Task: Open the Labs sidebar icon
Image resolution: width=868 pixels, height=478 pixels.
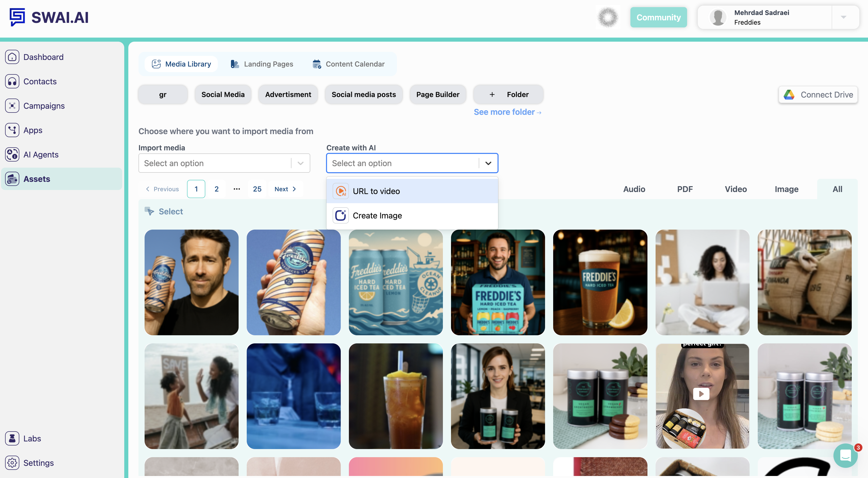Action: coord(12,438)
